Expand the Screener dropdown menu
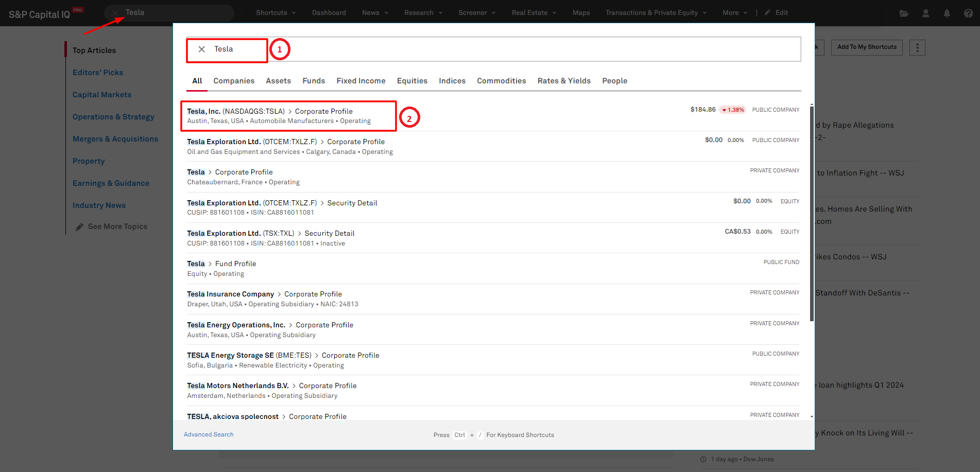This screenshot has width=980, height=472. 477,13
